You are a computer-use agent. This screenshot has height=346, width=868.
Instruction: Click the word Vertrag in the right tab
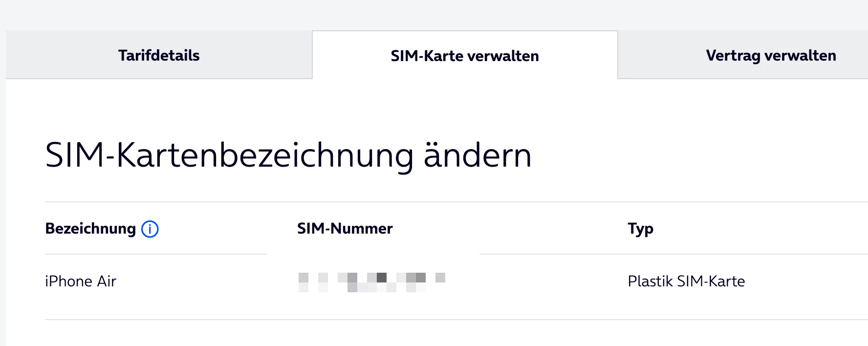coord(733,56)
